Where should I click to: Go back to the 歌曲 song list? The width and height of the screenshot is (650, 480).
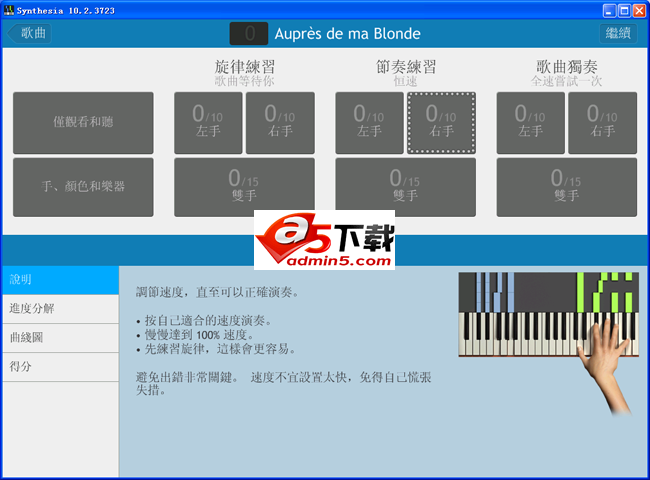[30, 33]
